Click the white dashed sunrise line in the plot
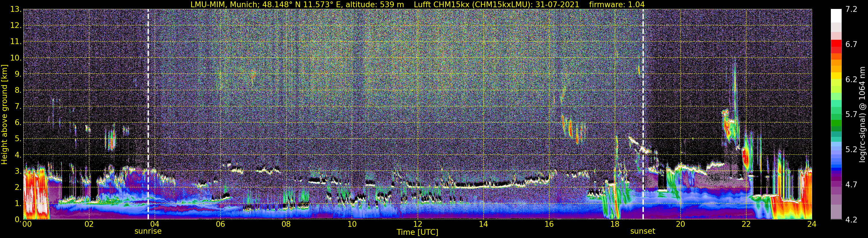 [x=148, y=114]
